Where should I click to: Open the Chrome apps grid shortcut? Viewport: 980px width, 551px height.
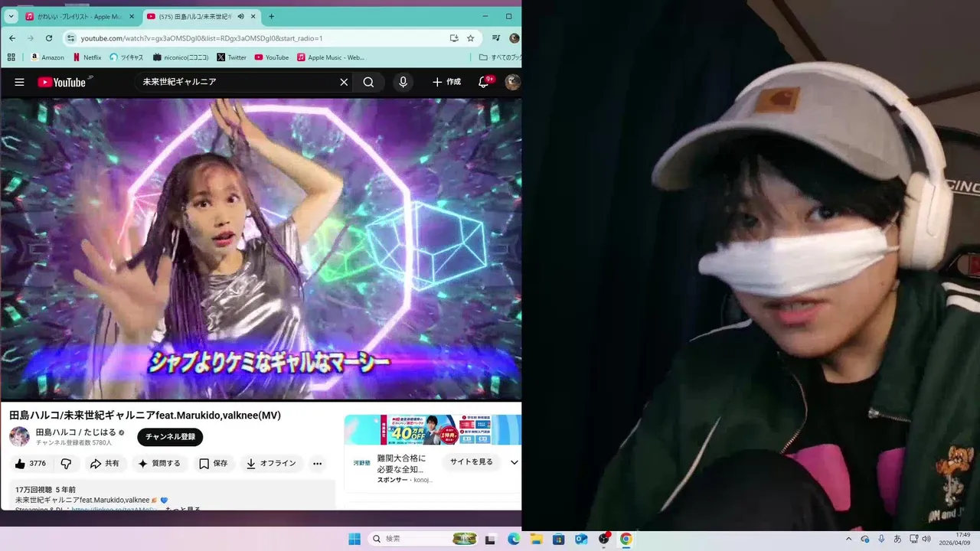coord(11,57)
